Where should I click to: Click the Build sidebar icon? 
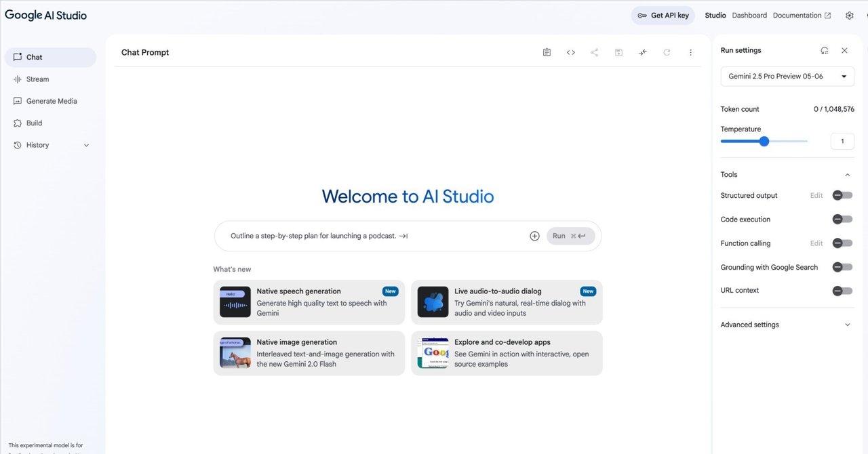[x=18, y=123]
